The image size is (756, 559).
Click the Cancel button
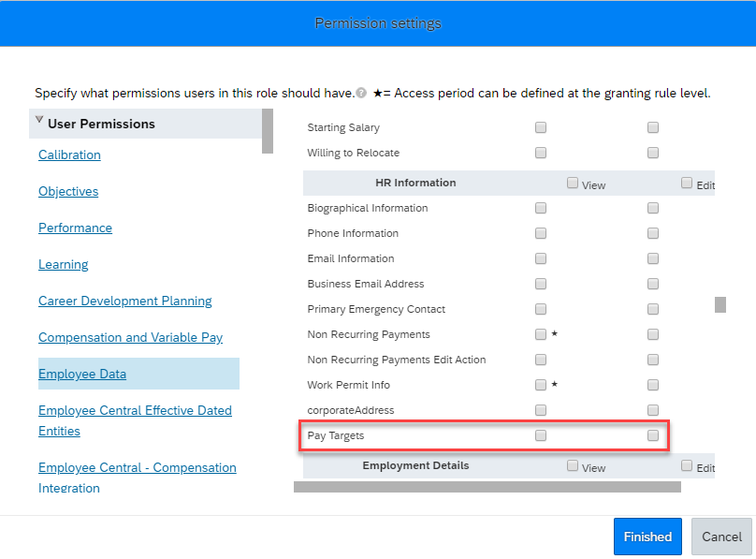pos(721,537)
